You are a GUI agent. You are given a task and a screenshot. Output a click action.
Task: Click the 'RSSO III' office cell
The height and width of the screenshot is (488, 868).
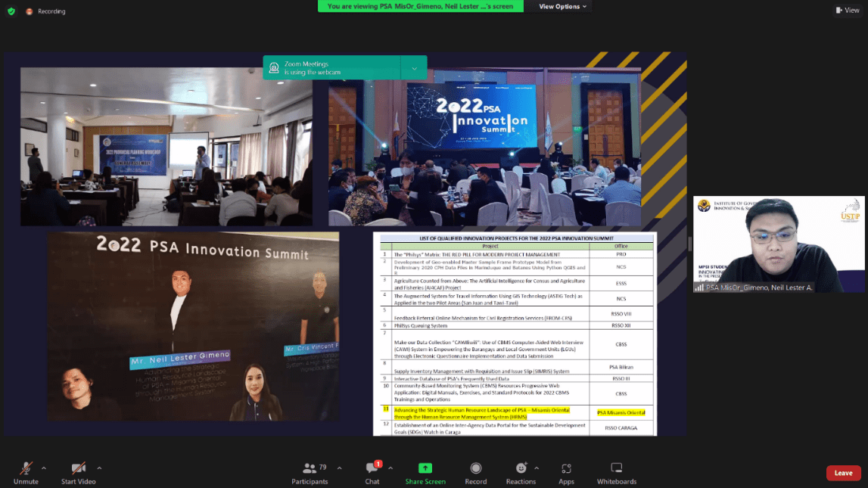coord(621,379)
